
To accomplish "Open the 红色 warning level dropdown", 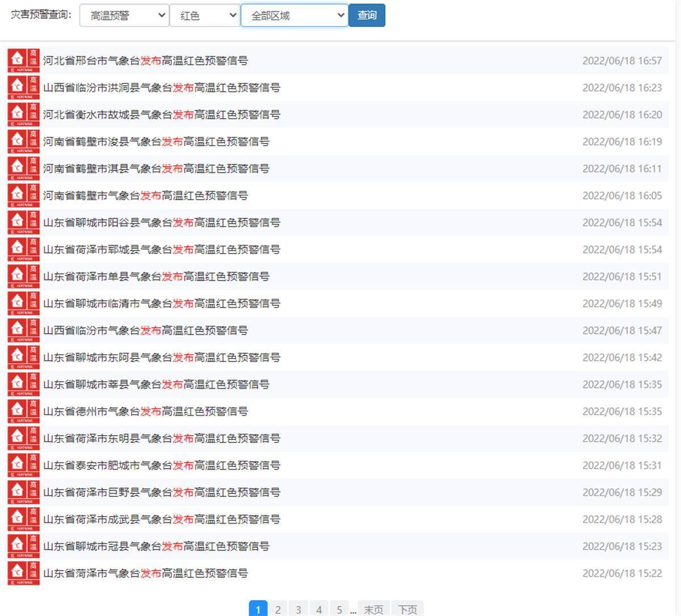I will [205, 15].
